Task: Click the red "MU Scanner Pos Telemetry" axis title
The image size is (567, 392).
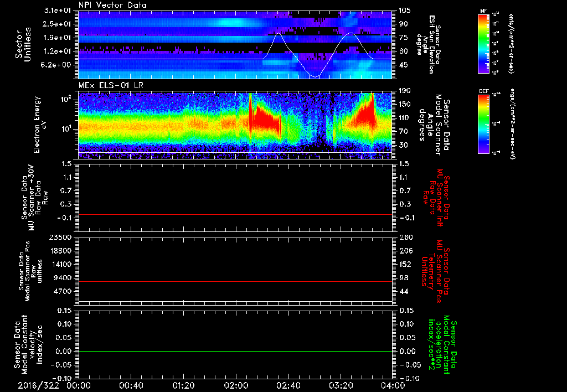Action: (x=435, y=271)
